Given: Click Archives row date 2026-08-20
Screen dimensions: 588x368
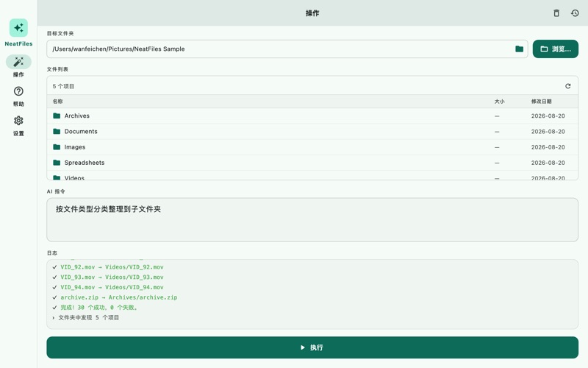Looking at the screenshot, I should [548, 116].
